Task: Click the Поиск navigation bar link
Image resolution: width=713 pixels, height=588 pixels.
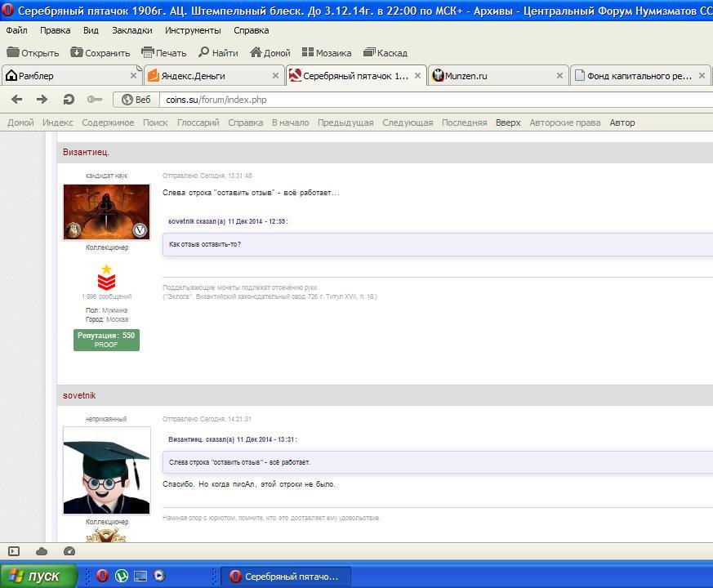Action: (155, 122)
